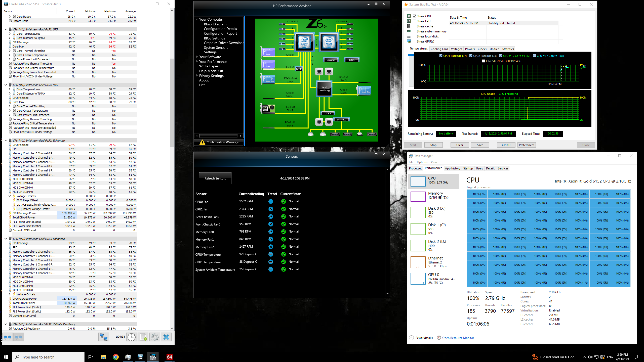This screenshot has width=644, height=362.
Task: Open HWiNFO settings via gear icon
Action: (x=154, y=337)
